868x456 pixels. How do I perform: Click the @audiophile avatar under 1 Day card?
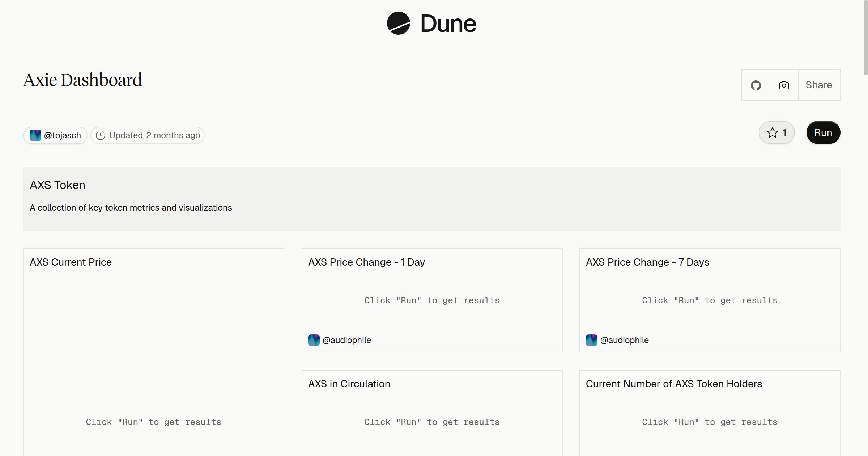point(314,340)
